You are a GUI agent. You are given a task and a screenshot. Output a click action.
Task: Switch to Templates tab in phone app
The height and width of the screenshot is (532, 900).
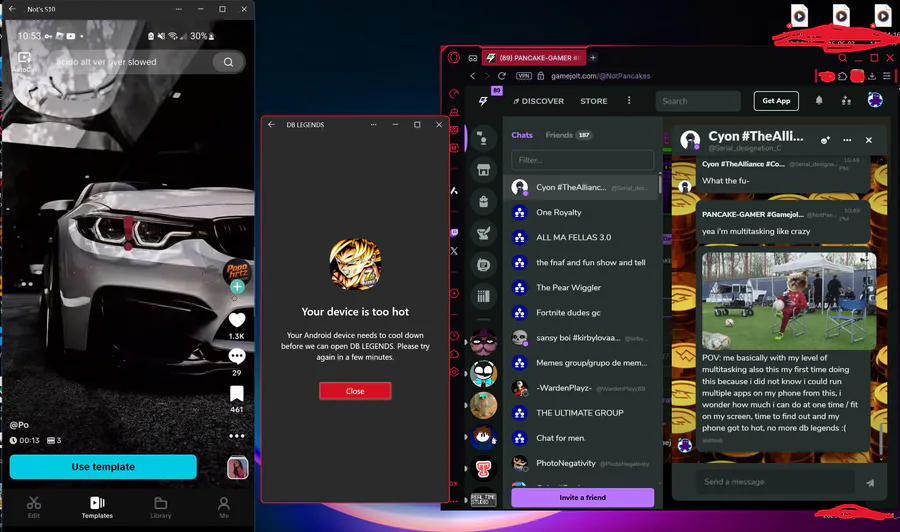(97, 507)
